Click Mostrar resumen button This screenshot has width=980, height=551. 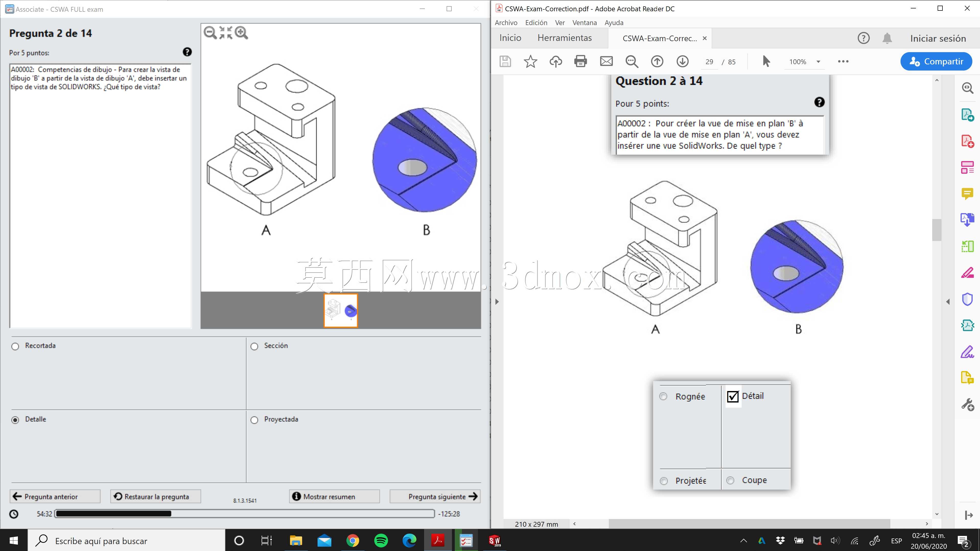click(x=334, y=496)
